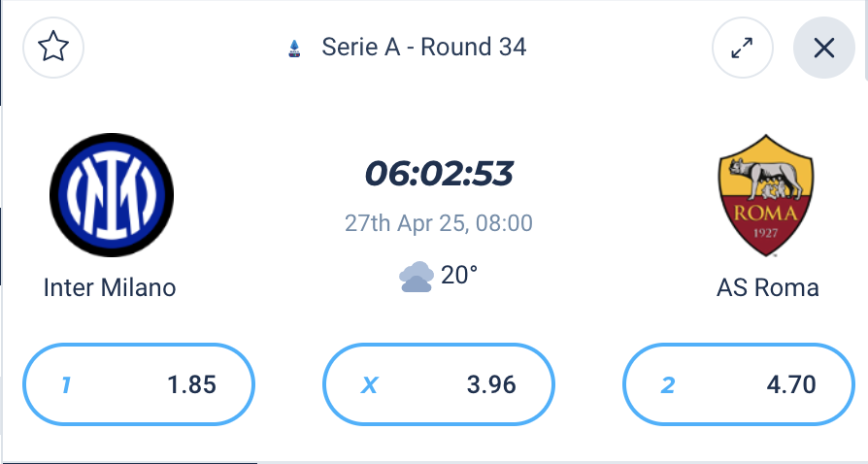Close the match panel with the X button
868x464 pixels.
pyautogui.click(x=823, y=48)
